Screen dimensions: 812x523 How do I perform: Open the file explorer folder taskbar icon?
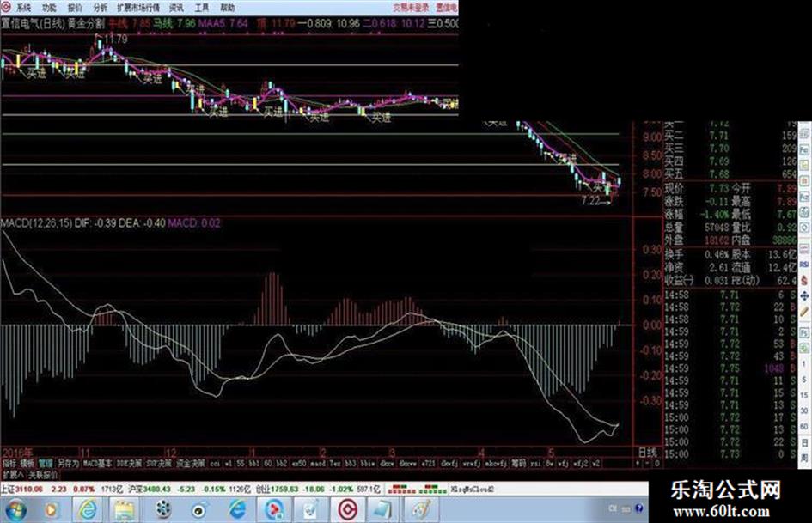[x=125, y=509]
